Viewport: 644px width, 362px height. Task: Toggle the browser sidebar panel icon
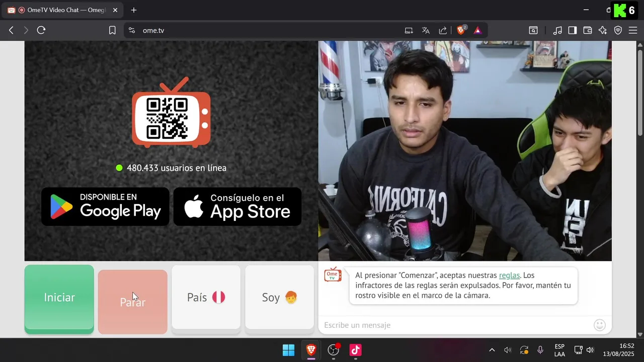pyautogui.click(x=573, y=30)
